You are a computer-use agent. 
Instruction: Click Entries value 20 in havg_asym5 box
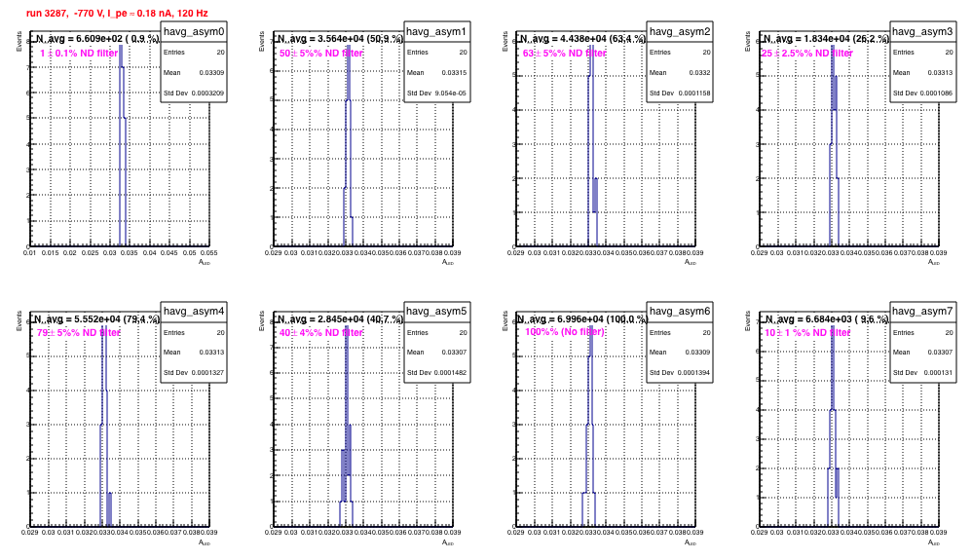point(463,332)
